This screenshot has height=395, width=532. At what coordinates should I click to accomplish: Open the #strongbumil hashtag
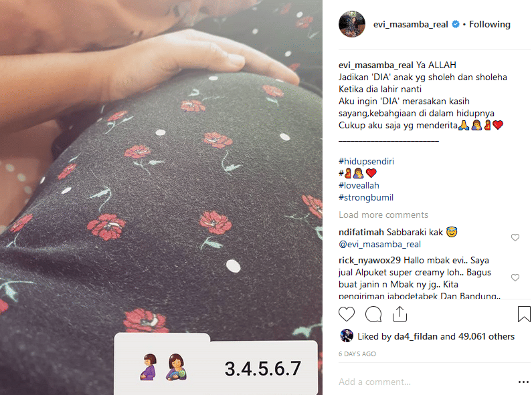[x=366, y=198]
